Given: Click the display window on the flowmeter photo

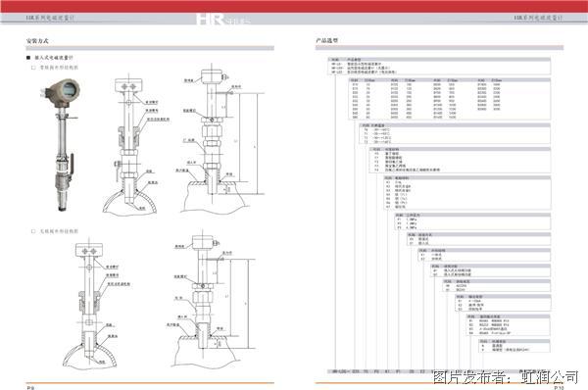Looking at the screenshot, I should pyautogui.click(x=71, y=89).
